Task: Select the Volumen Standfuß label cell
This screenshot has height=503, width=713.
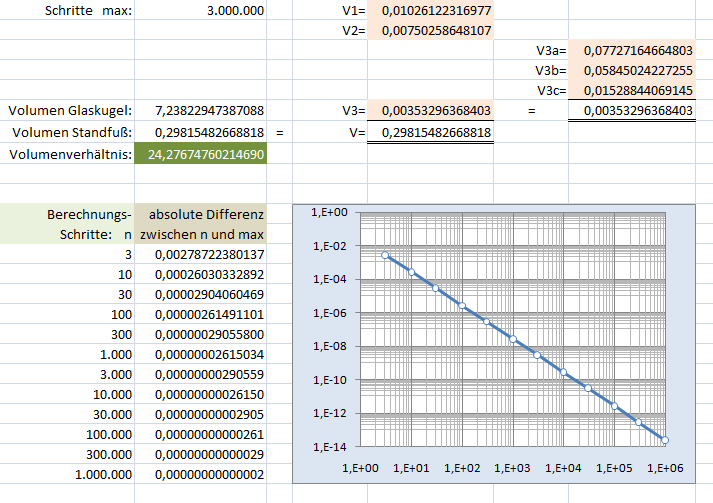Action: [x=67, y=132]
